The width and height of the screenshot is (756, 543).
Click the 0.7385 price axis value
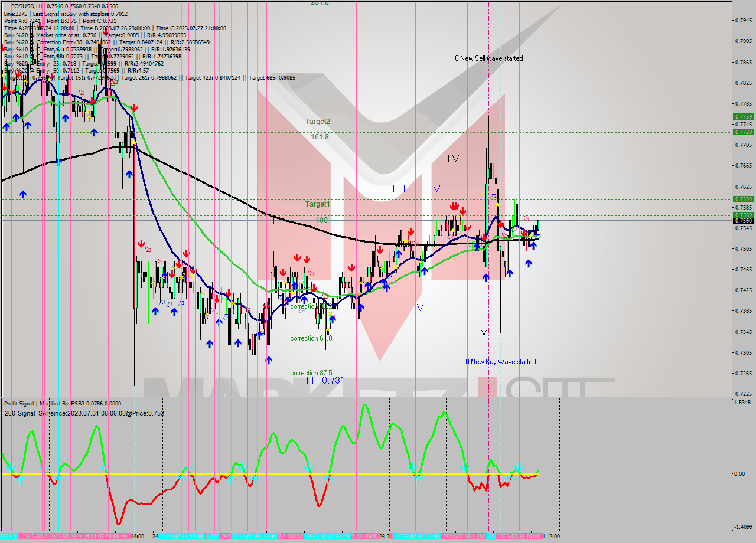coord(743,311)
